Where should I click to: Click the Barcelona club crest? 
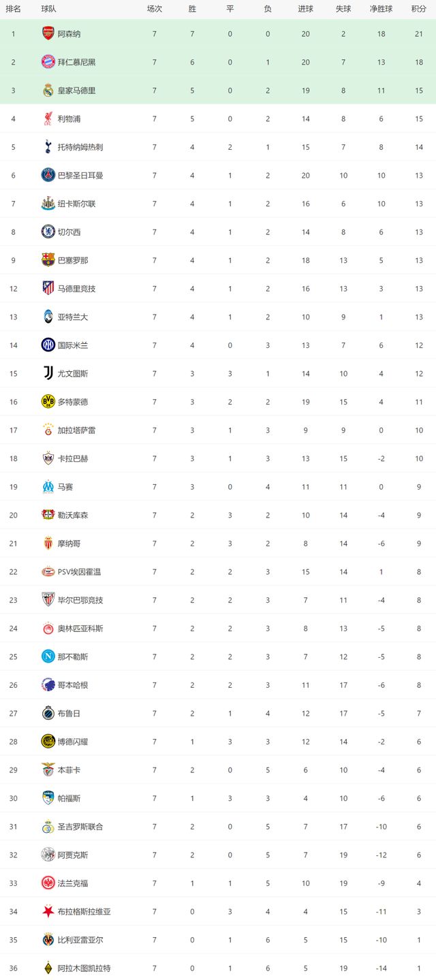(x=48, y=260)
